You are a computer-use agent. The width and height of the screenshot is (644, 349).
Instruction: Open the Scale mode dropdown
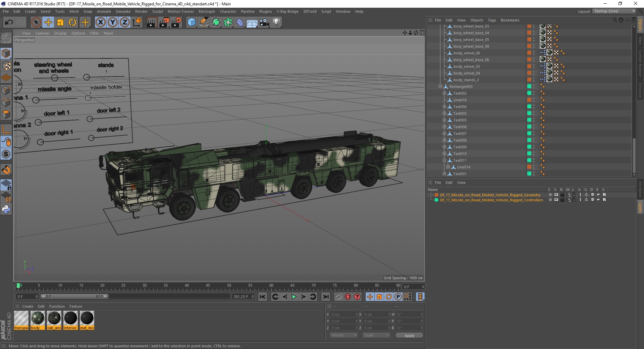click(x=376, y=335)
